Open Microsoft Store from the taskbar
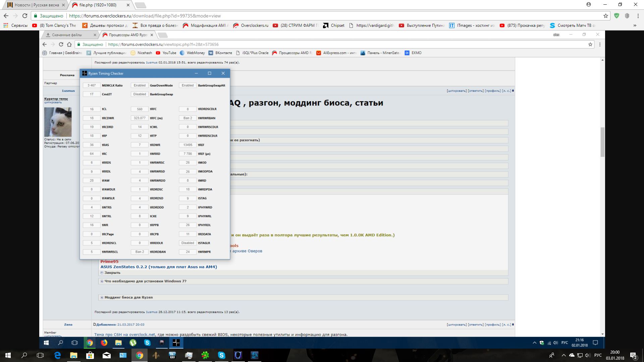The height and width of the screenshot is (362, 644). coord(90,355)
